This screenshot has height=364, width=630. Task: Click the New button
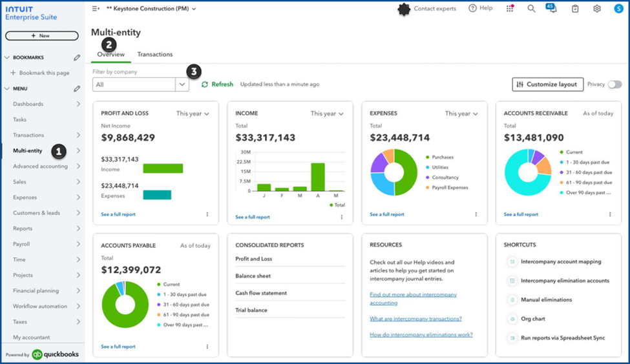[42, 35]
